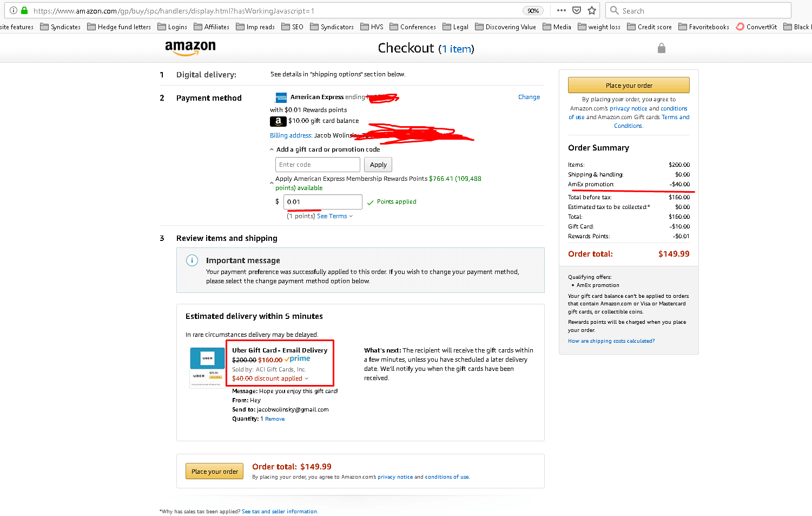The height and width of the screenshot is (516, 812).
Task: Click the Important message info icon
Action: point(192,260)
